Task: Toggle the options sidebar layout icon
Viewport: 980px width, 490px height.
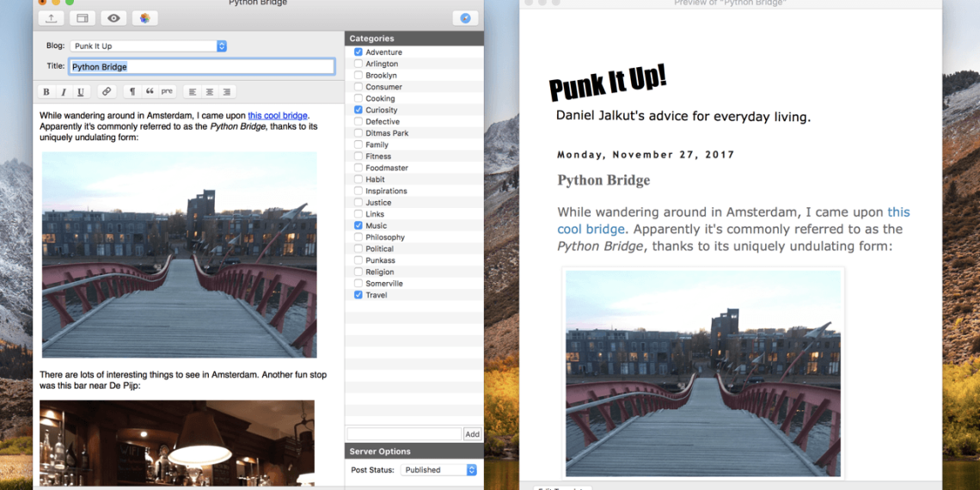Action: 83,18
